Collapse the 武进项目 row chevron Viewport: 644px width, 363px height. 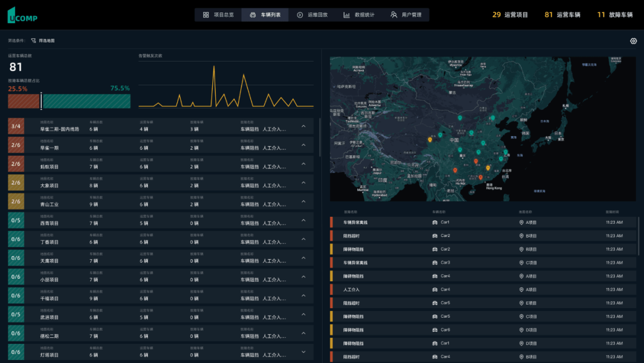point(304,315)
